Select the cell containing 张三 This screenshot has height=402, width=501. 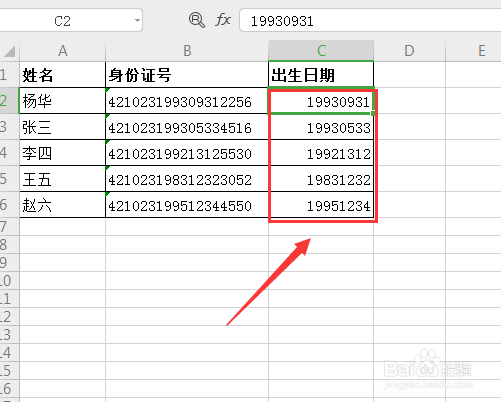coord(63,127)
